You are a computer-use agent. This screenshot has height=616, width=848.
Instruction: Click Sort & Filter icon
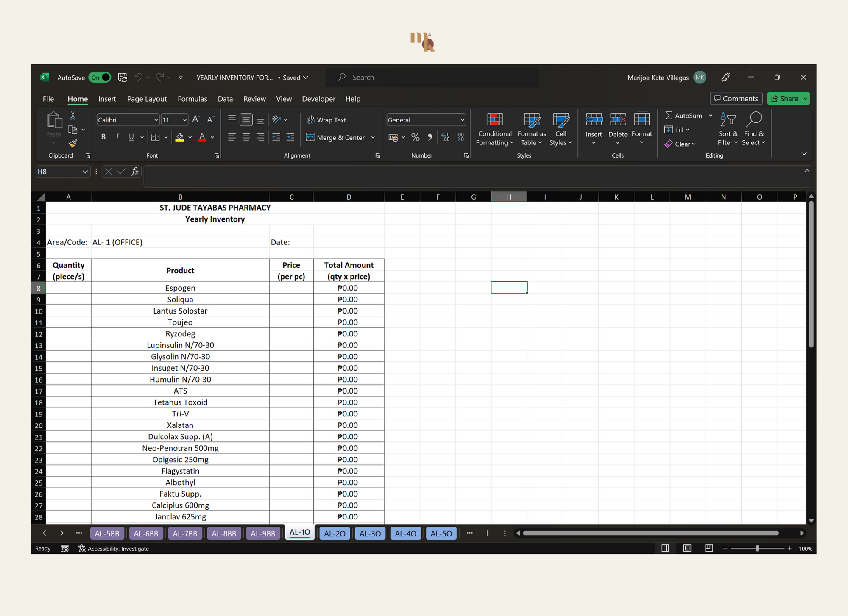[728, 120]
